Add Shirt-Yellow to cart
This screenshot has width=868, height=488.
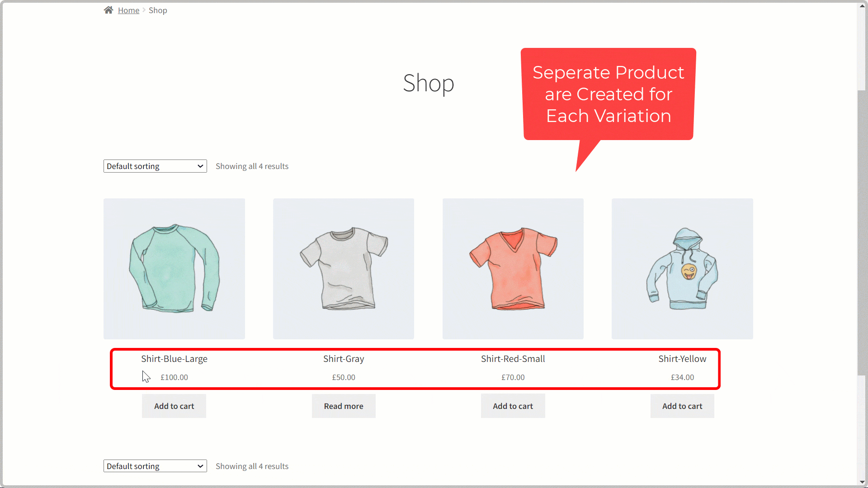pyautogui.click(x=682, y=406)
